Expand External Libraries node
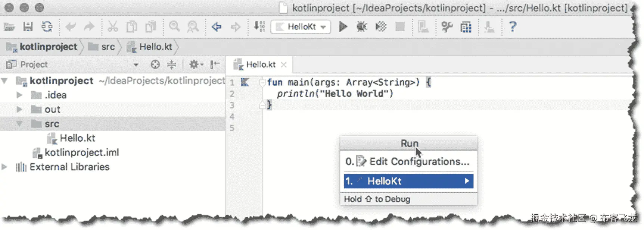The height and width of the screenshot is (230, 644). coord(4,167)
